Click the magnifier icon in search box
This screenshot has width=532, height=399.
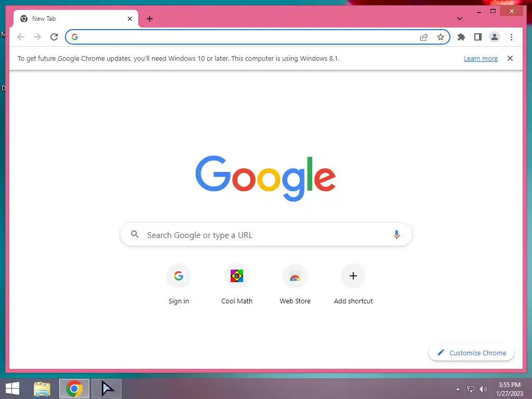pos(135,234)
